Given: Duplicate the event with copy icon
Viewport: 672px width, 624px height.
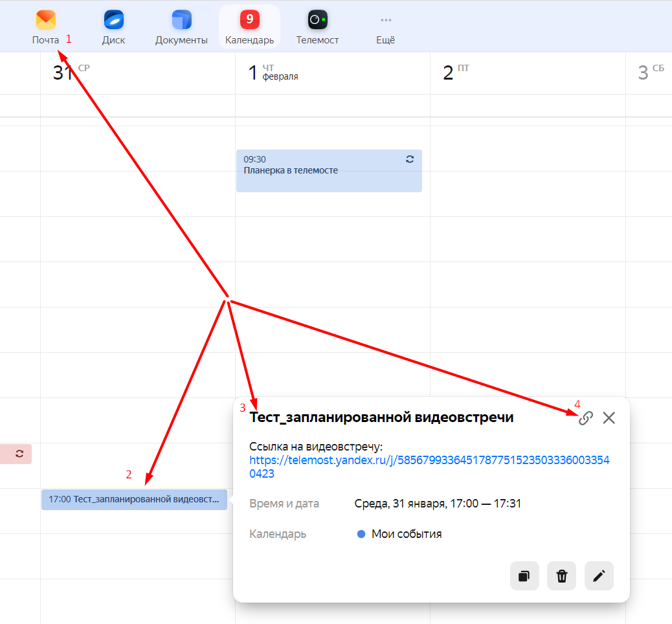Looking at the screenshot, I should [x=524, y=575].
